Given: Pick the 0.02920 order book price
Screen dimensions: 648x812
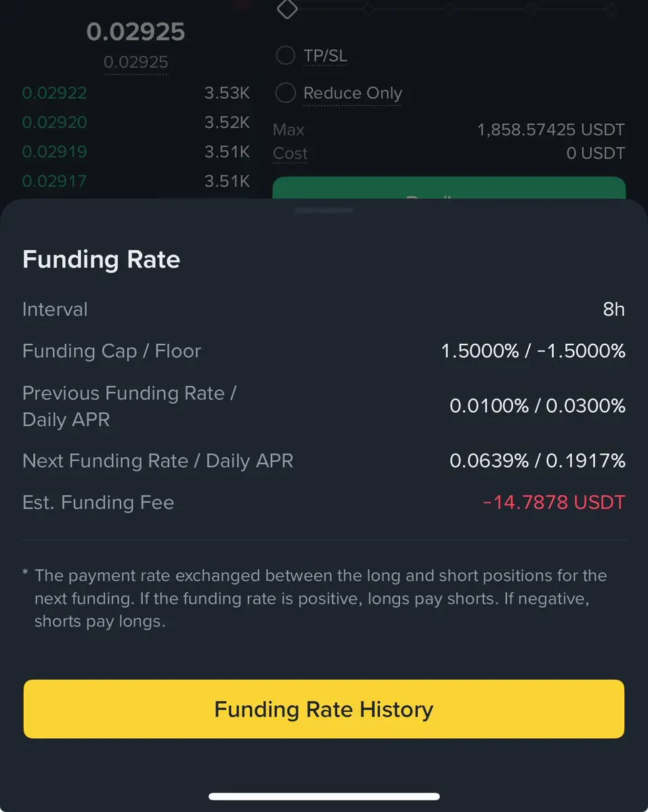Looking at the screenshot, I should [x=54, y=122].
